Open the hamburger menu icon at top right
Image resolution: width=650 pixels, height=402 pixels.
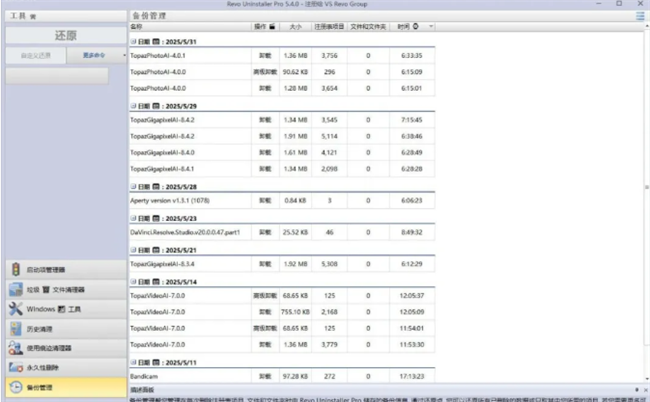[x=640, y=16]
